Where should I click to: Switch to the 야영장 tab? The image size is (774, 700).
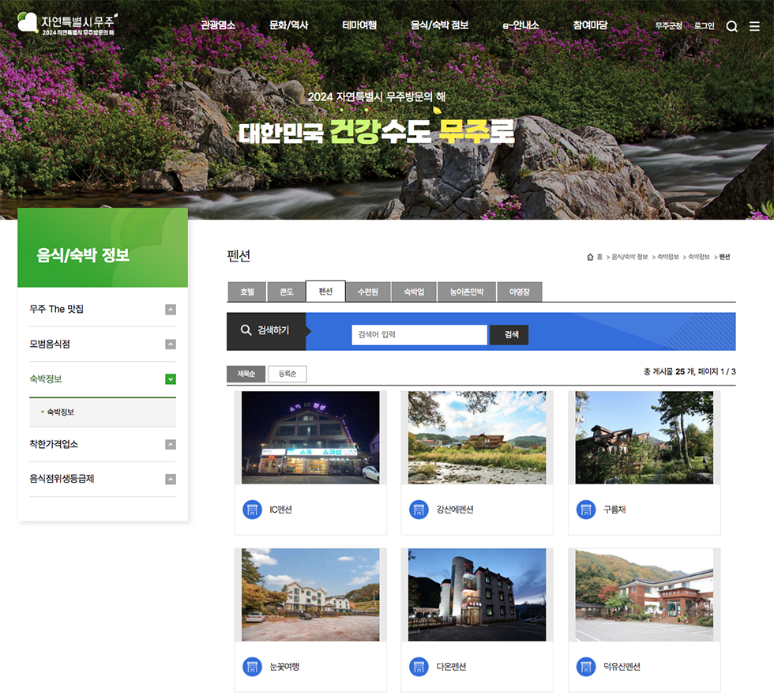point(520,292)
